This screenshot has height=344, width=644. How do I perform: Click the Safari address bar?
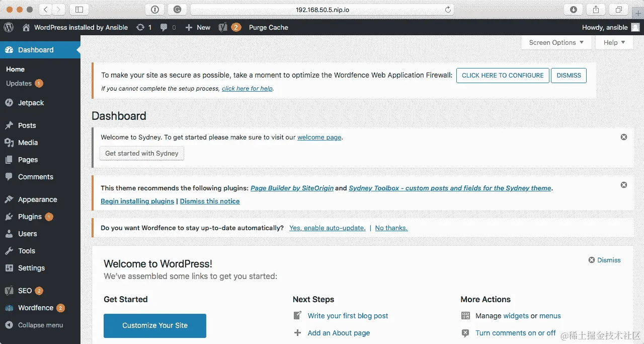(322, 10)
